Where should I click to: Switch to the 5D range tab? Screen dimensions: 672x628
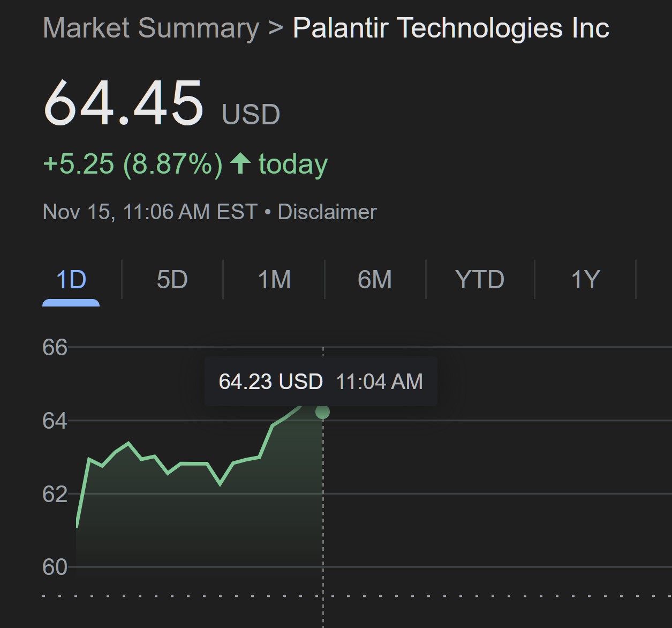click(172, 280)
